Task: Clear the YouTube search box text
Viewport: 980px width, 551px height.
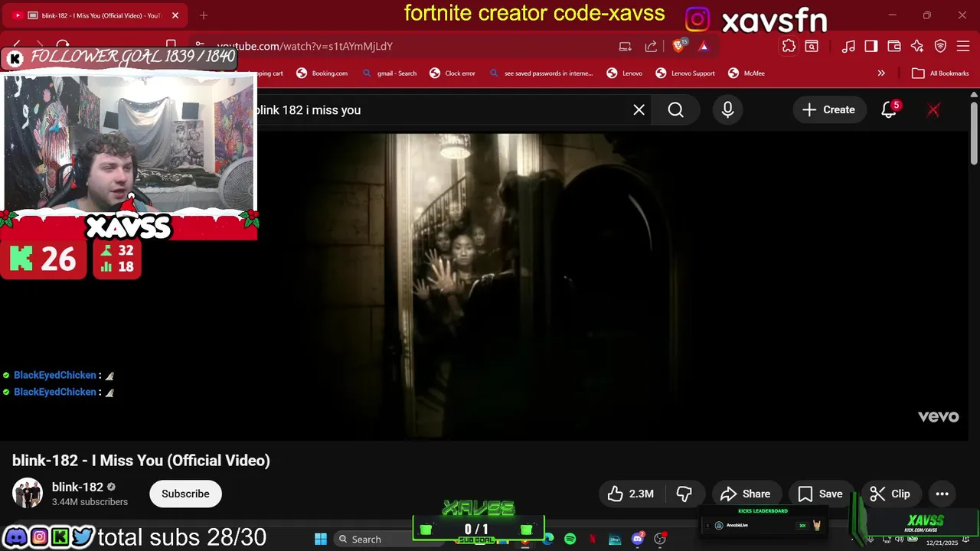Action: 639,110
